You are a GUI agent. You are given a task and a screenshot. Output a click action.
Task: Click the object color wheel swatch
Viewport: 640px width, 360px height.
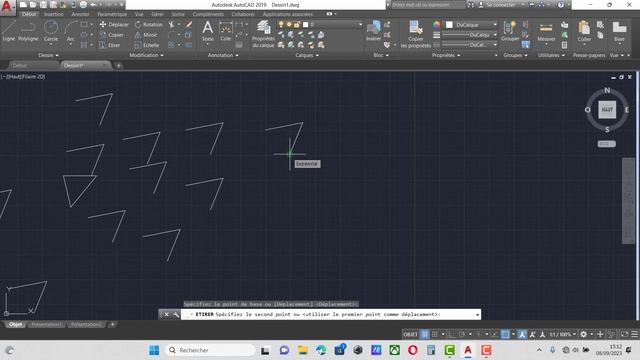pyautogui.click(x=437, y=24)
